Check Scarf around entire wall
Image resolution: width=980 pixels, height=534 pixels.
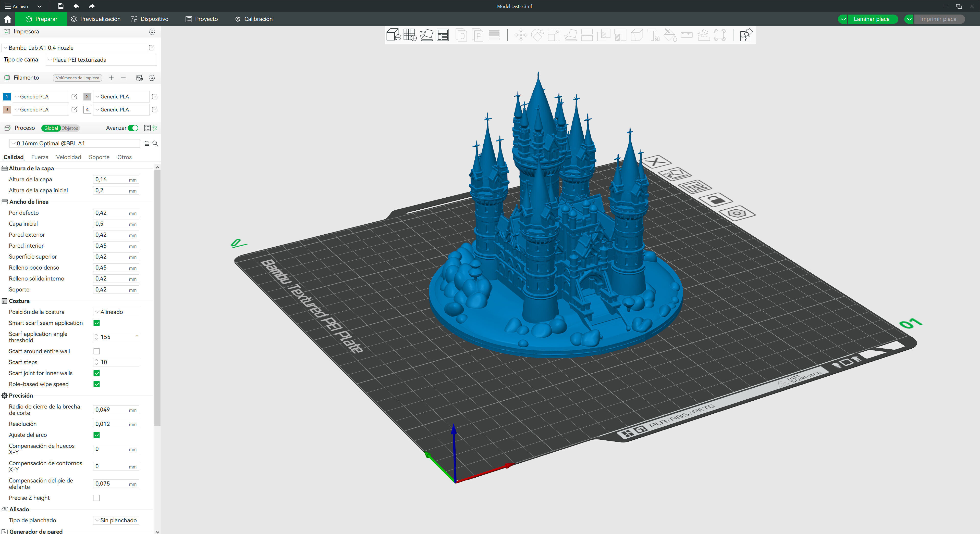pos(97,351)
